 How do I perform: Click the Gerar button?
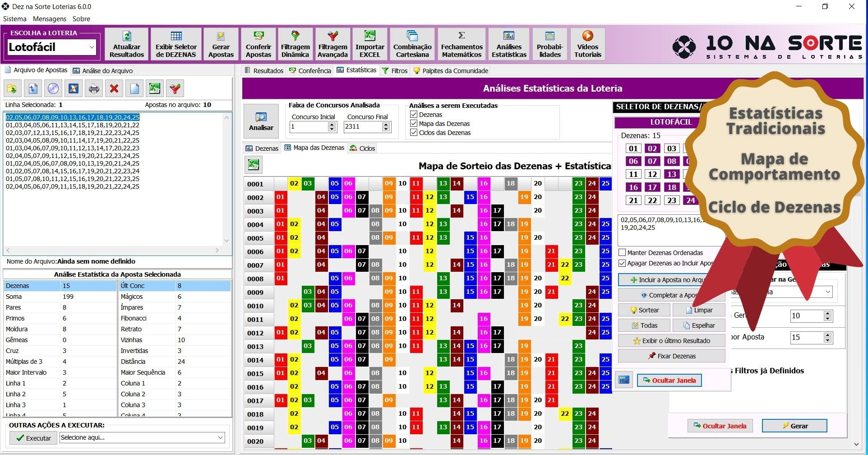(794, 426)
